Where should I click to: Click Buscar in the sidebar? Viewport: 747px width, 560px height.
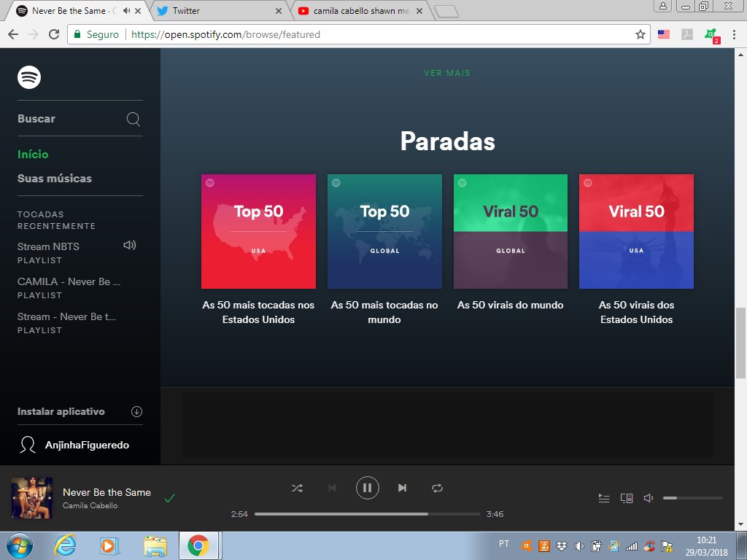click(x=36, y=119)
